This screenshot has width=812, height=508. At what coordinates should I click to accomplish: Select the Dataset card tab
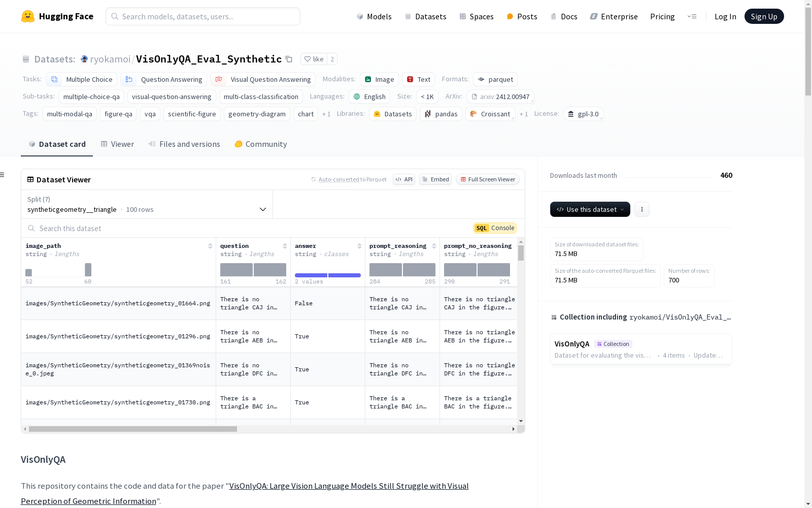click(57, 144)
